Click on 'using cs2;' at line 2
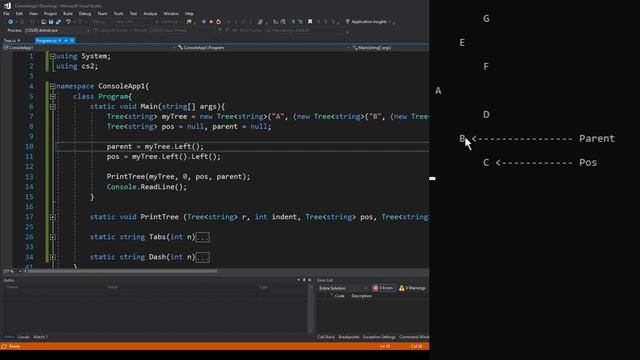This screenshot has width=640, height=360. click(x=77, y=66)
